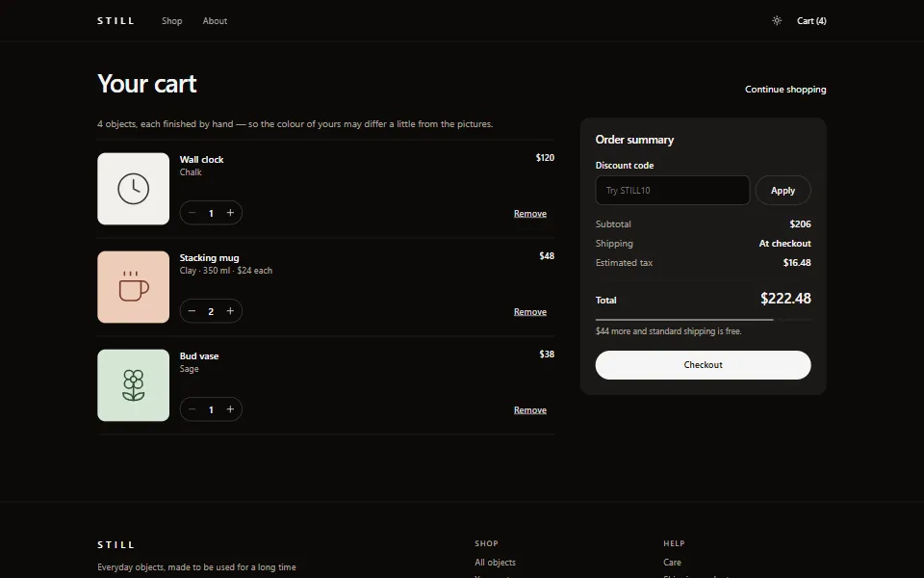Click the $222.48 total amount

pos(785,299)
